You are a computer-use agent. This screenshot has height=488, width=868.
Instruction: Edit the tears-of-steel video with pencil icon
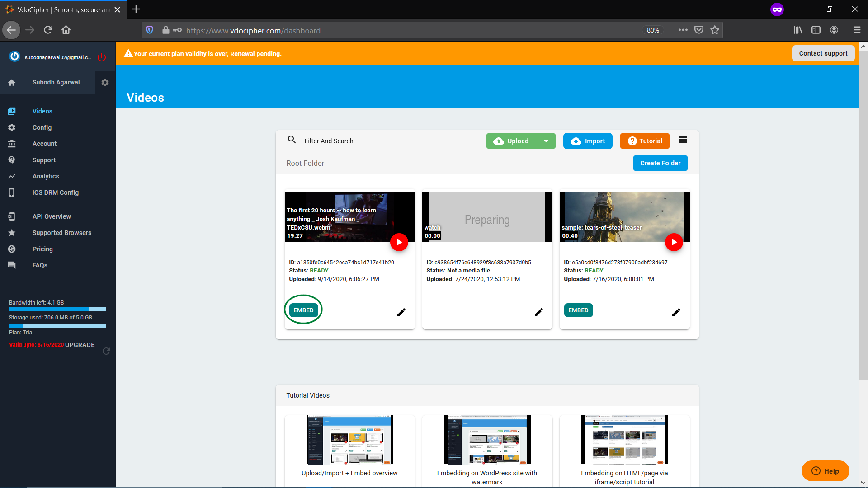click(676, 312)
